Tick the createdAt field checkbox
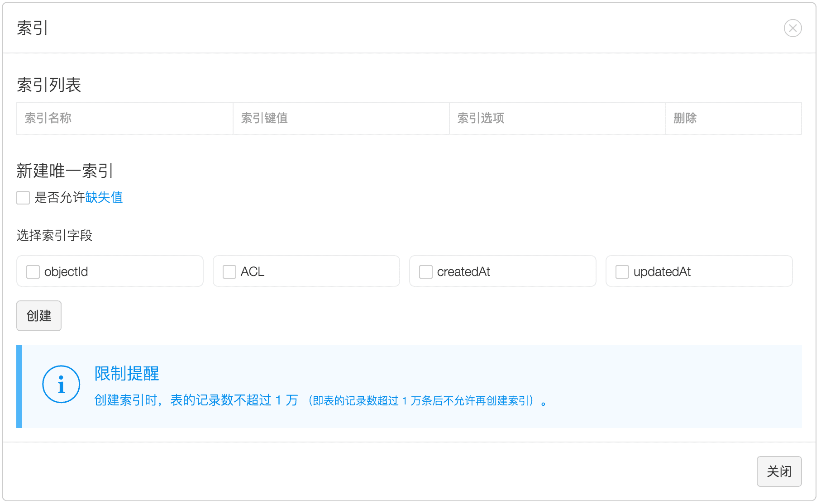This screenshot has height=504, width=821. pos(426,272)
